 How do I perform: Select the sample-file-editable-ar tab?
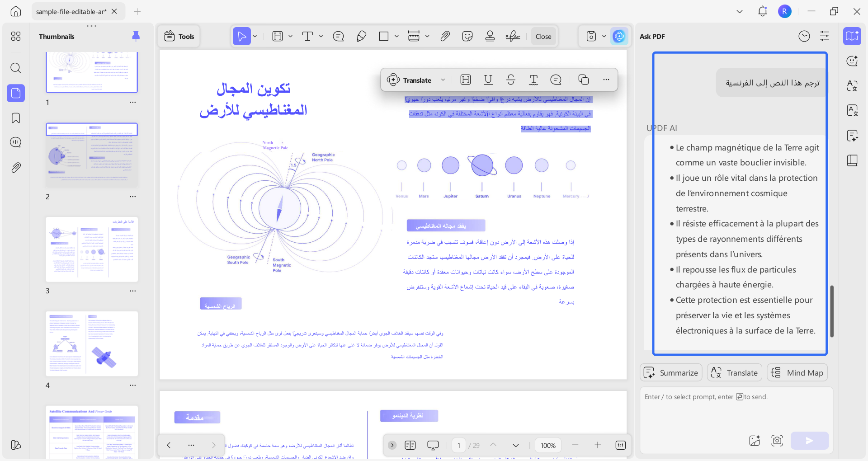coord(71,11)
